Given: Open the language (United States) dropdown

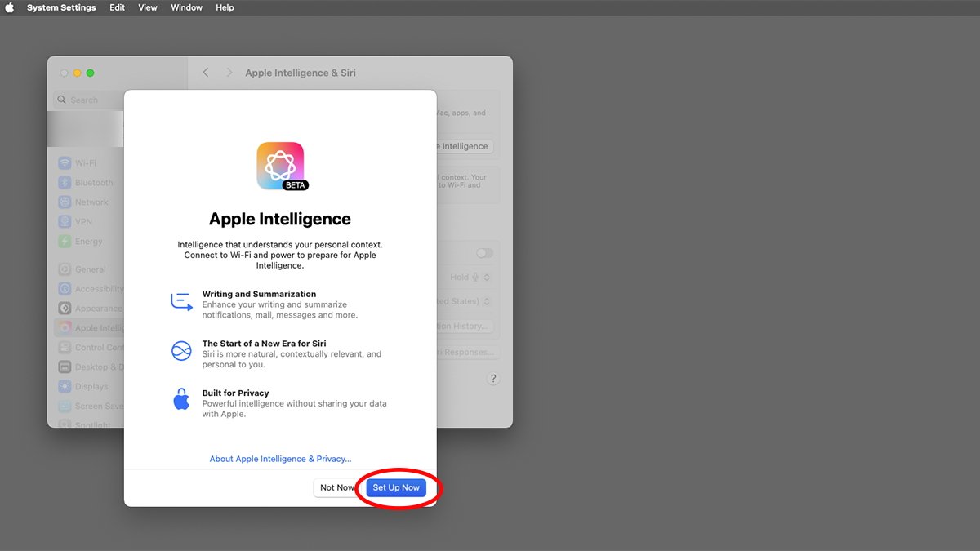Looking at the screenshot, I should pos(465,301).
